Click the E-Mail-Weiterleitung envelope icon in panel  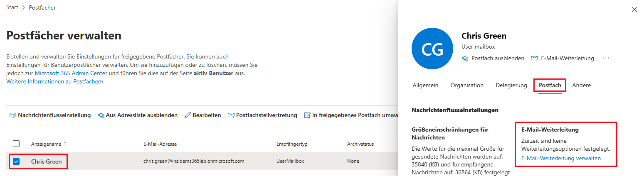(535, 59)
